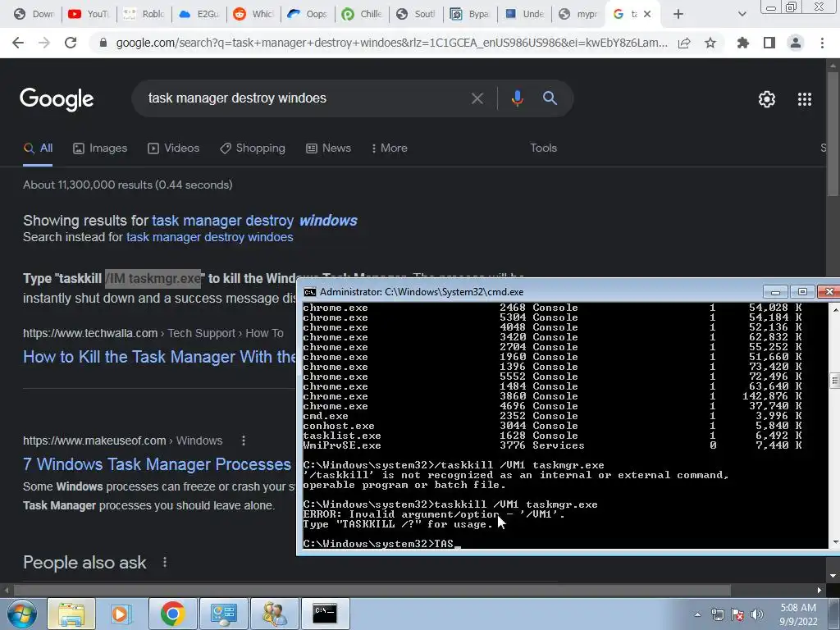
Task: Toggle the Chrome side panel icon
Action: 769,43
